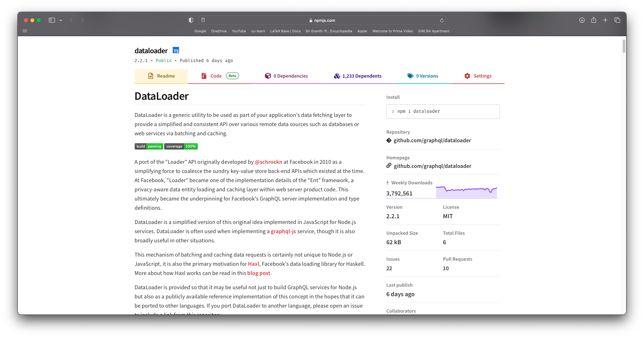This screenshot has height=338, width=644.
Task: Click the weekly downloads sparkline chart
Action: tap(467, 192)
